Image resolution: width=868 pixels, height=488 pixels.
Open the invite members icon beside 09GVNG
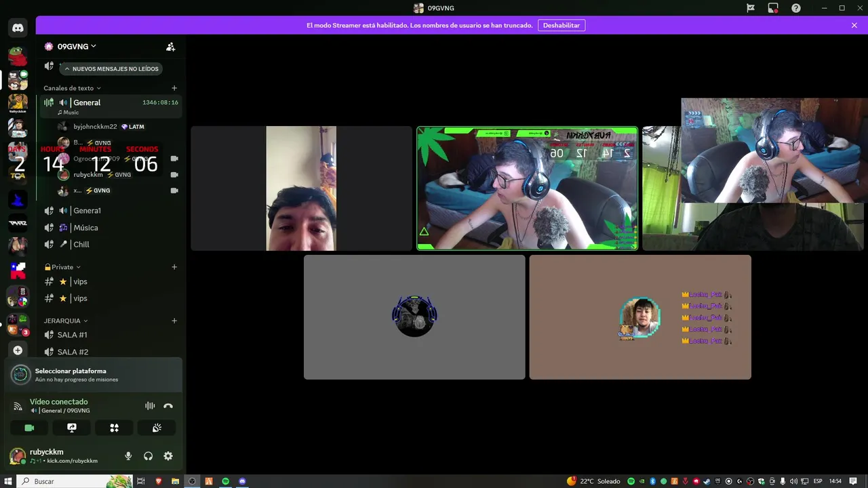171,47
